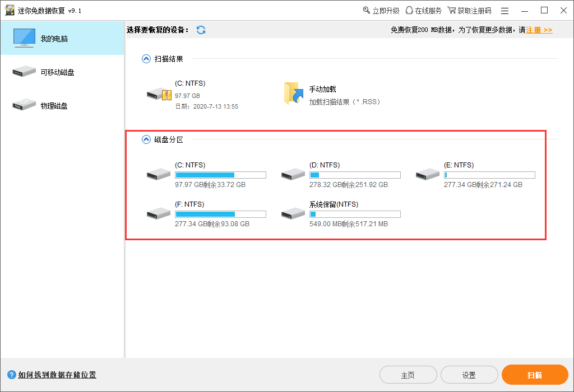
Task: Click 277.34 GB剩余271.24 GB text
Action: (483, 185)
